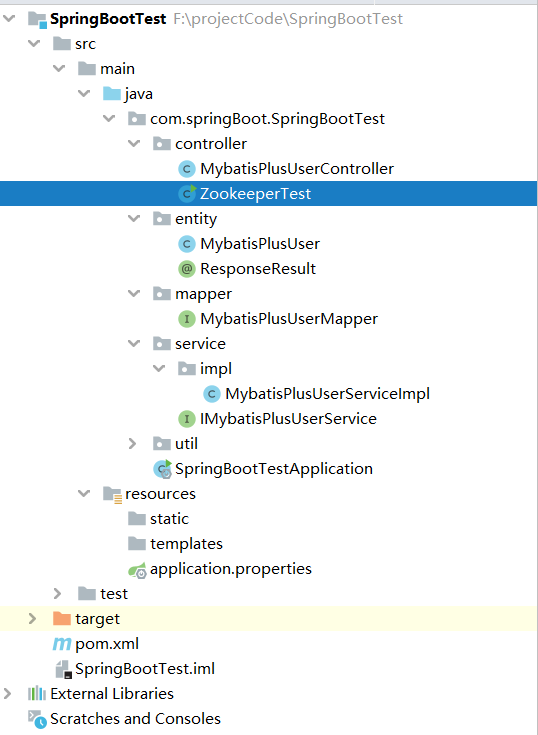Click the util package icon
The width and height of the screenshot is (538, 735).
(162, 444)
